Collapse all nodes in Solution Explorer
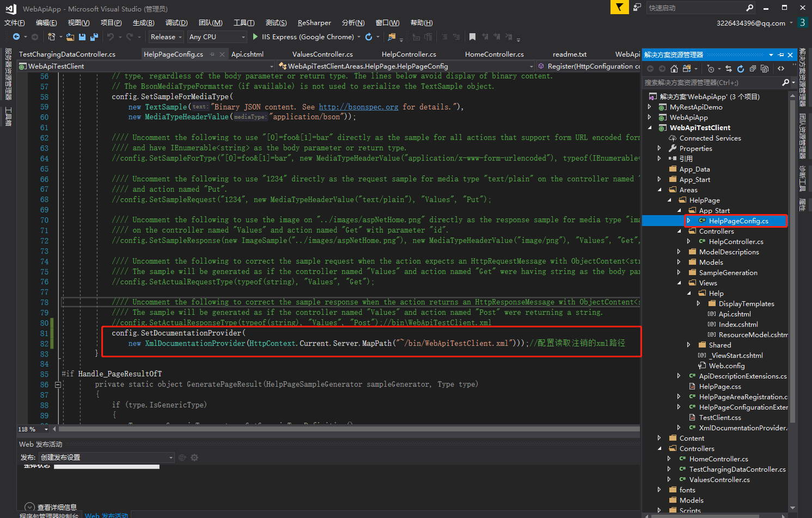This screenshot has width=812, height=518. coord(753,69)
